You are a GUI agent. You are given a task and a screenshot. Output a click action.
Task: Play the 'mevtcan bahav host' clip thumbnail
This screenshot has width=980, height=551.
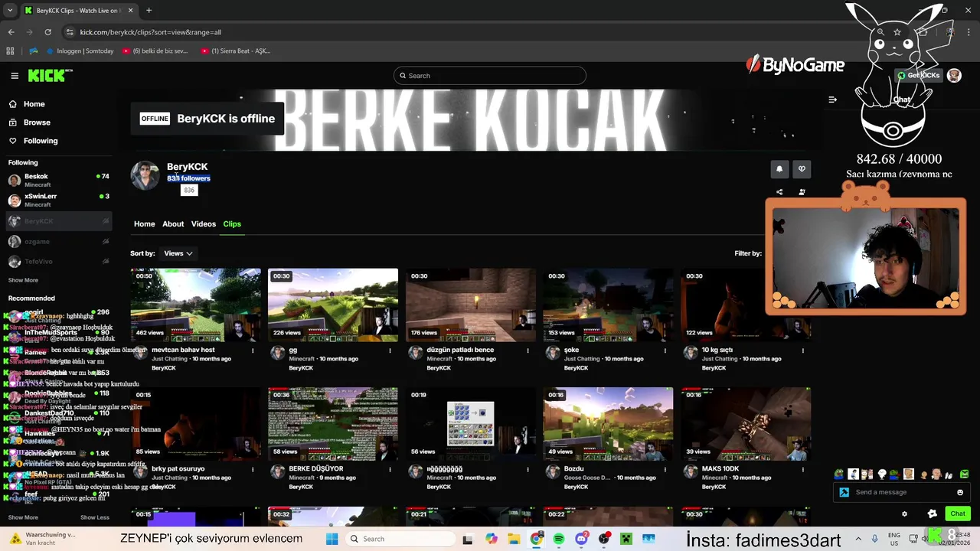tap(195, 305)
